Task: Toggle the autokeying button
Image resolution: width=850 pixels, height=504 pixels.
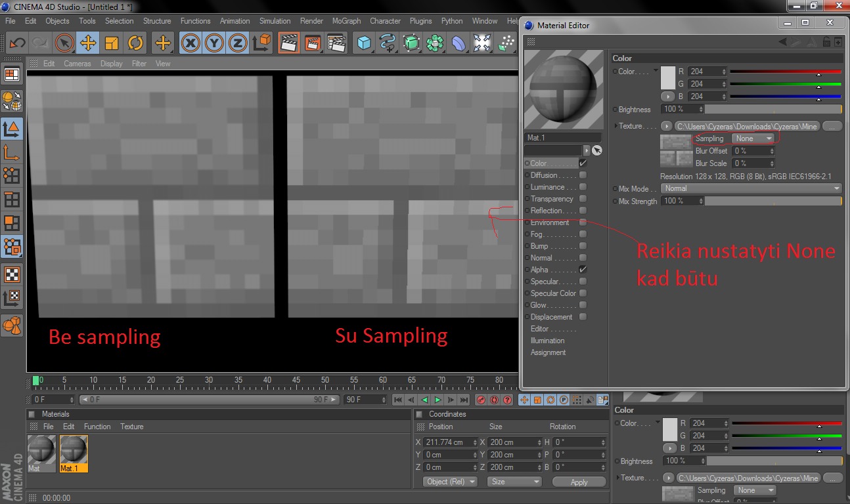Action: 494,400
